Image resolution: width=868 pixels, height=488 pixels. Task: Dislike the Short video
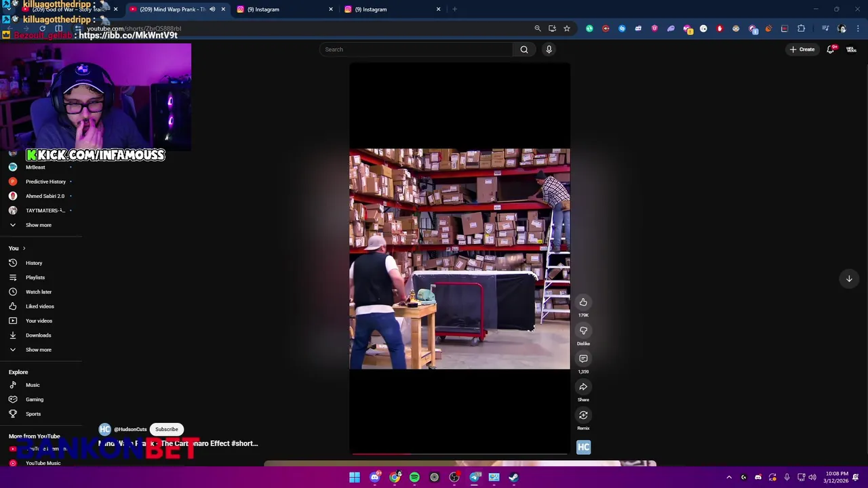coord(583,331)
